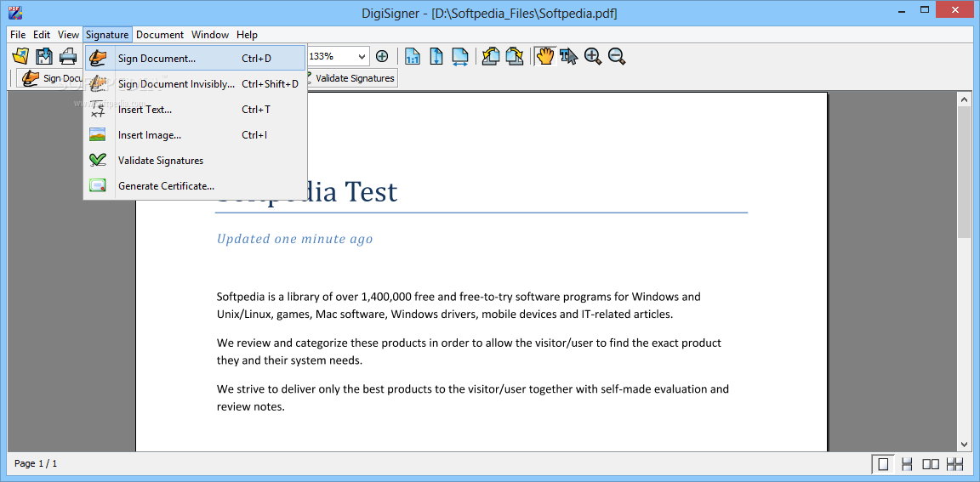Open the Help menu
This screenshot has height=482, width=980.
[x=247, y=34]
